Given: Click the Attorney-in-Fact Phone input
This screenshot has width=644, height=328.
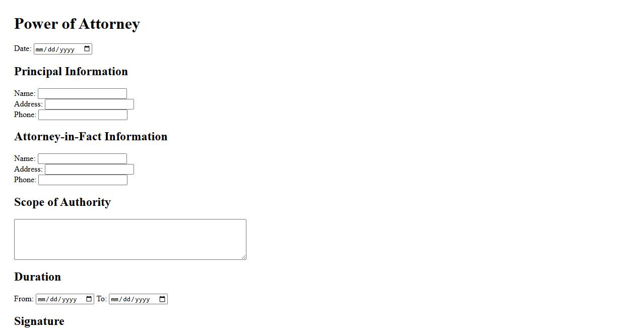Looking at the screenshot, I should click(x=83, y=180).
